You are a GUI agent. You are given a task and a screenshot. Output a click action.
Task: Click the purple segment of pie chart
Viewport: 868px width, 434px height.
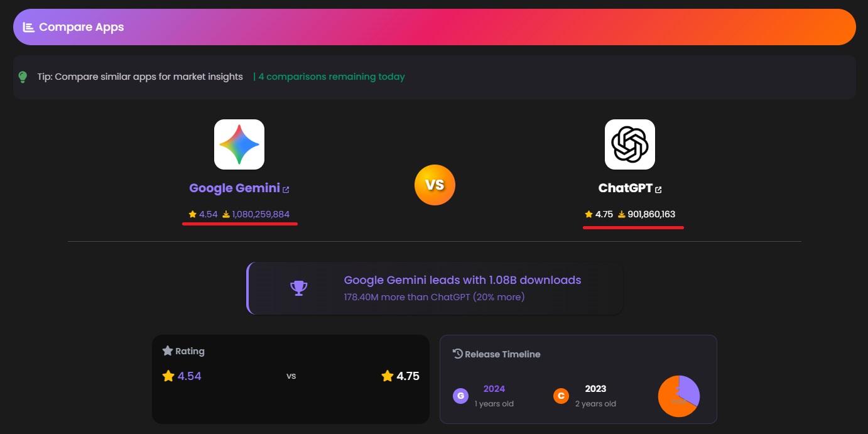[x=688, y=389]
